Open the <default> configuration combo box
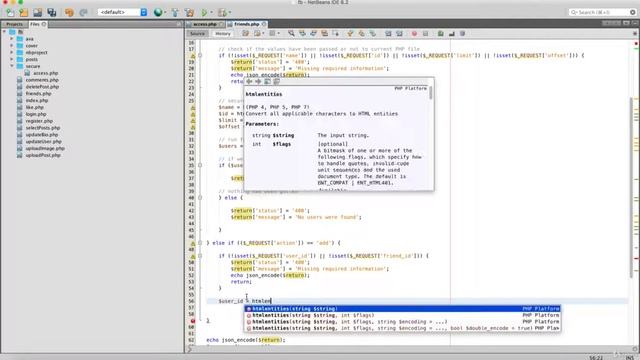Image resolution: width=640 pixels, height=360 pixels. (122, 13)
